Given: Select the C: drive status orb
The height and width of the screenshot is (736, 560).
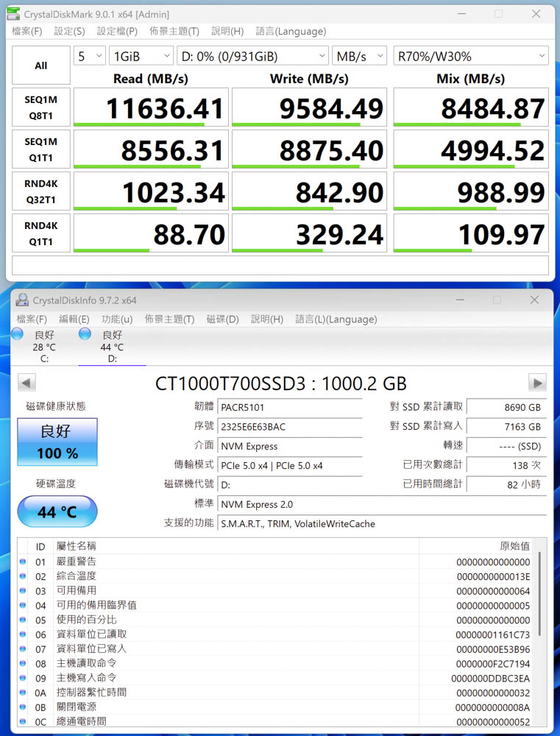Looking at the screenshot, I should coord(18,334).
